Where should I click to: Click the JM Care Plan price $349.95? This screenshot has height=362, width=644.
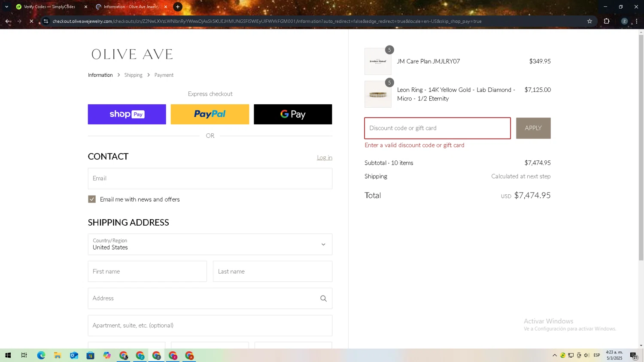[x=540, y=61]
